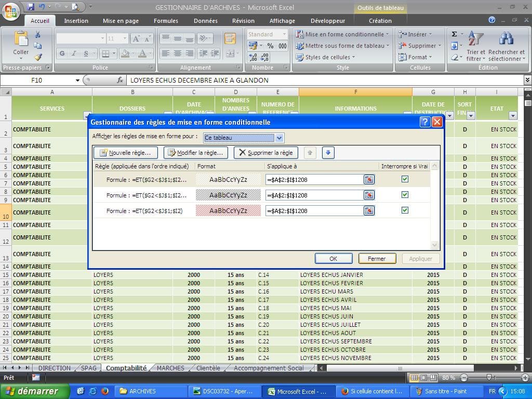Move rule down with arrow button
This screenshot has width=532, height=399.
[328, 153]
